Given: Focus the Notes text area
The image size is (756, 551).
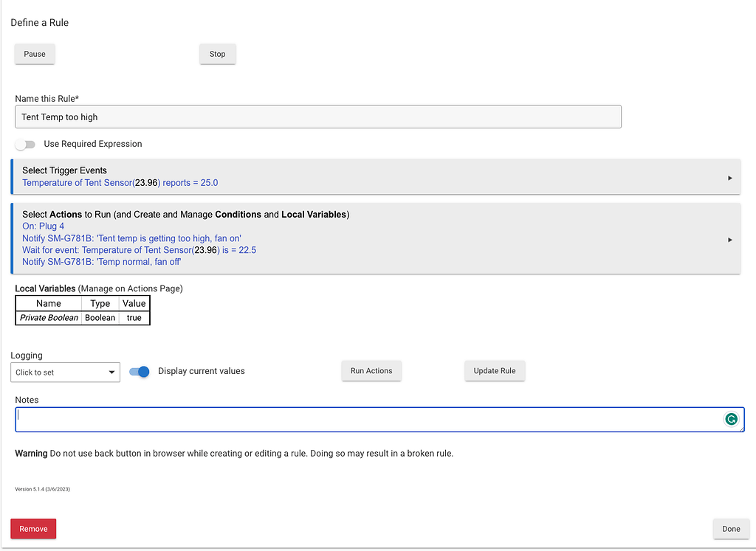Looking at the screenshot, I should click(x=369, y=419).
